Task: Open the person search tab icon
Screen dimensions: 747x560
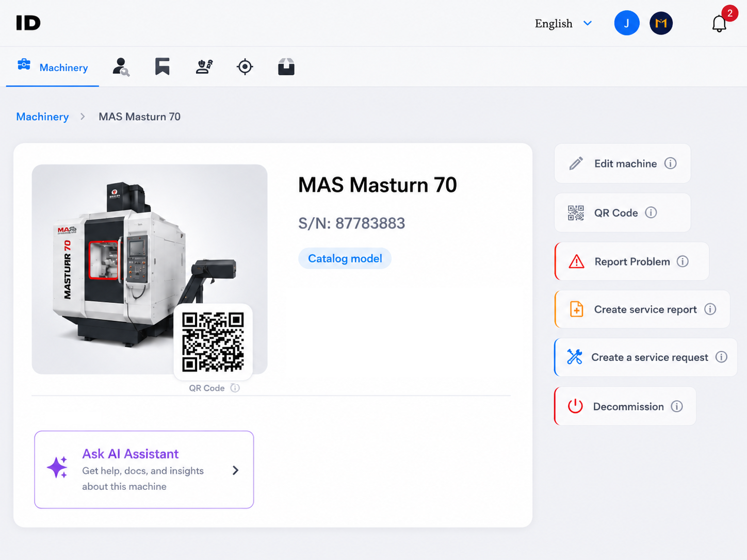Action: 121,67
